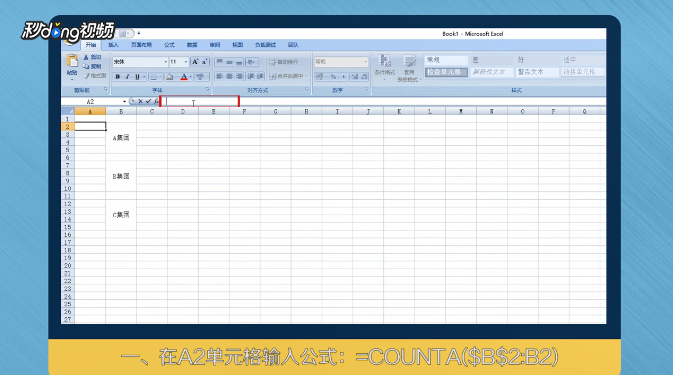Switch to the 开始 (Home) tab
Image resolution: width=673 pixels, height=375 pixels.
pos(91,45)
